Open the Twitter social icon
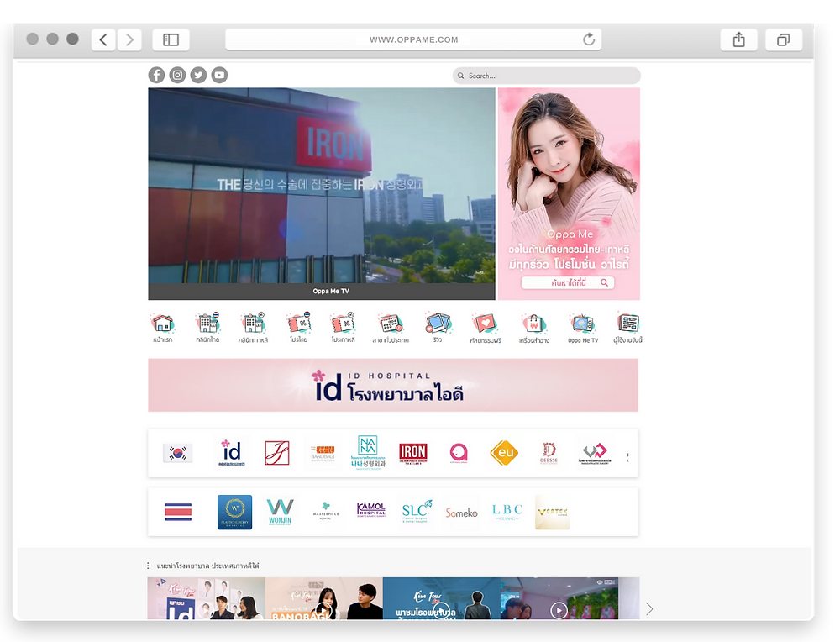Screen dimensions: 840x642 pyautogui.click(x=198, y=75)
